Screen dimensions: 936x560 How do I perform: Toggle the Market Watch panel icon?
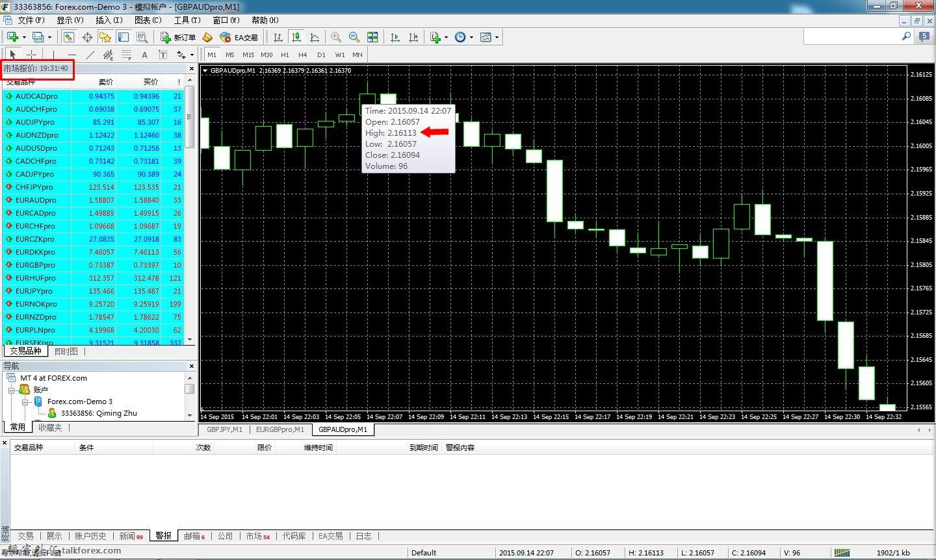pyautogui.click(x=69, y=37)
